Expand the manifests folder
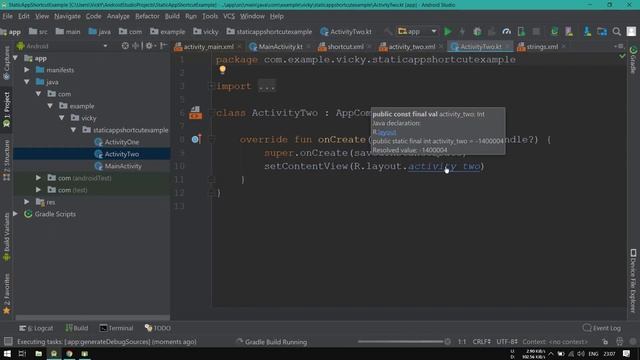Viewport: 640px width, 360px height. [x=27, y=70]
